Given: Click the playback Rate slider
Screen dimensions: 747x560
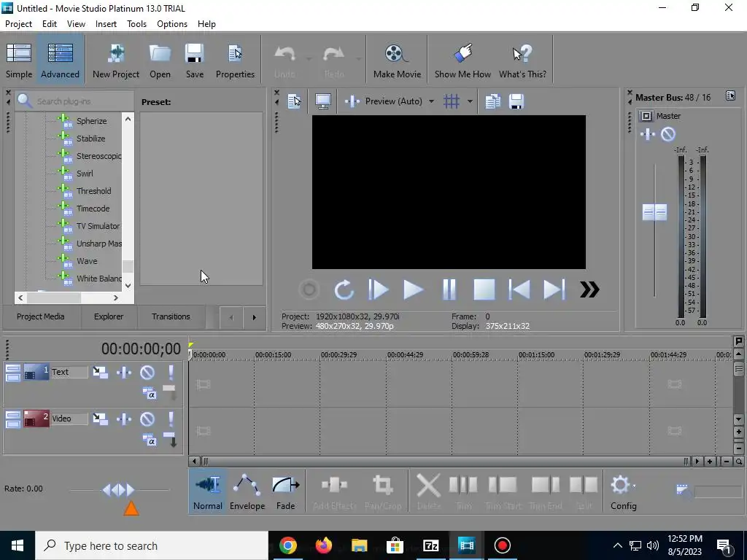Looking at the screenshot, I should tap(119, 489).
